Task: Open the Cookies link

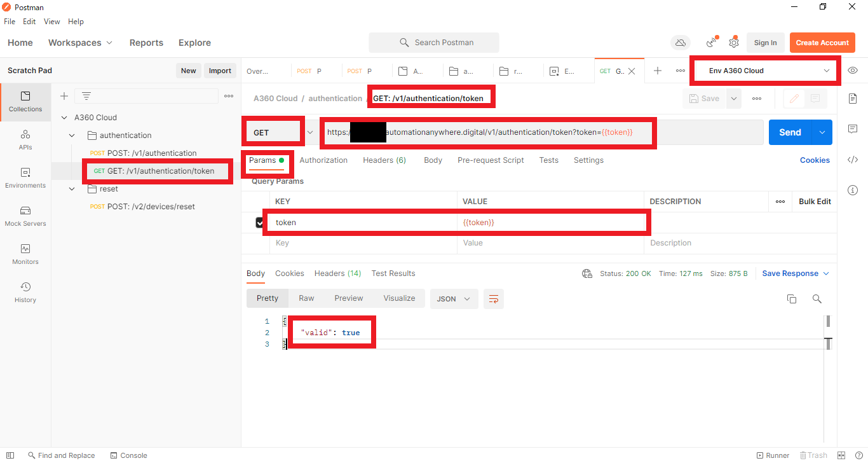Action: click(815, 160)
